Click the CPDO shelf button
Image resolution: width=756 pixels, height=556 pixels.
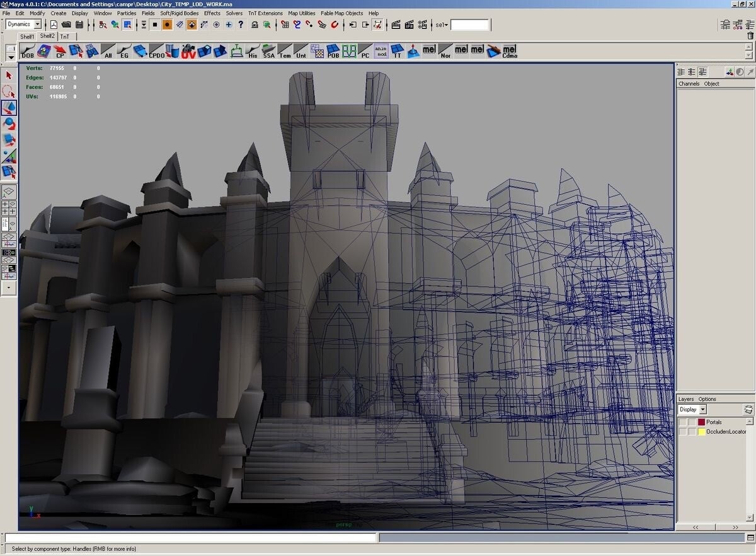click(156, 52)
